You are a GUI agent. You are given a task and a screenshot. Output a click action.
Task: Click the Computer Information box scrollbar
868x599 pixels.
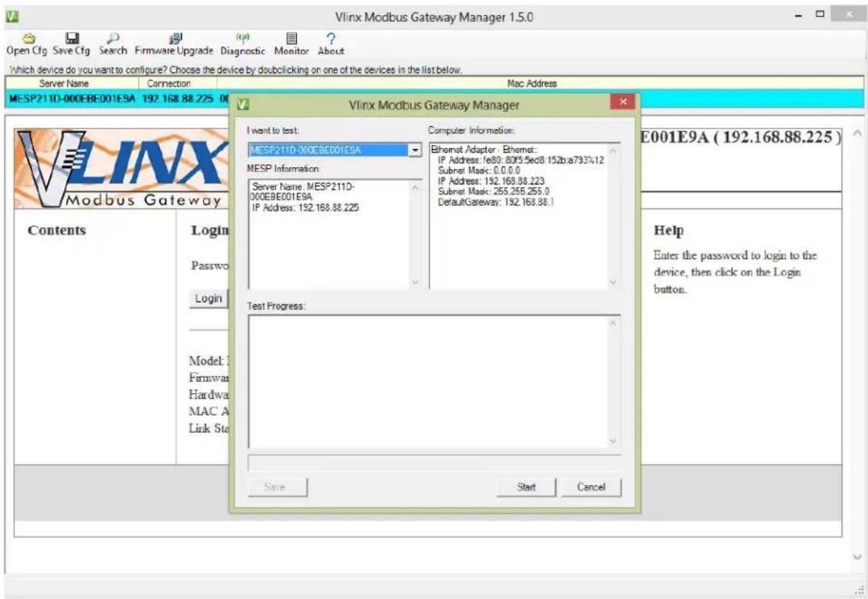613,216
